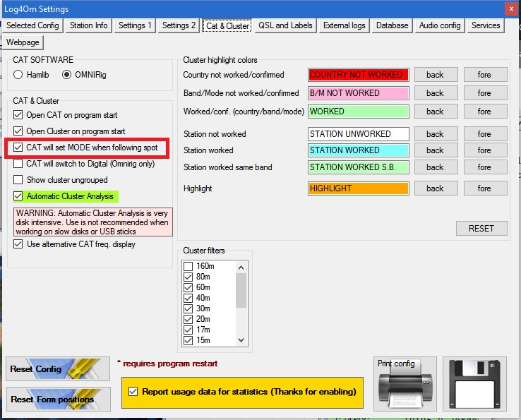This screenshot has width=521, height=420.
Task: Click fore button for Worked/conf. row
Action: point(486,112)
